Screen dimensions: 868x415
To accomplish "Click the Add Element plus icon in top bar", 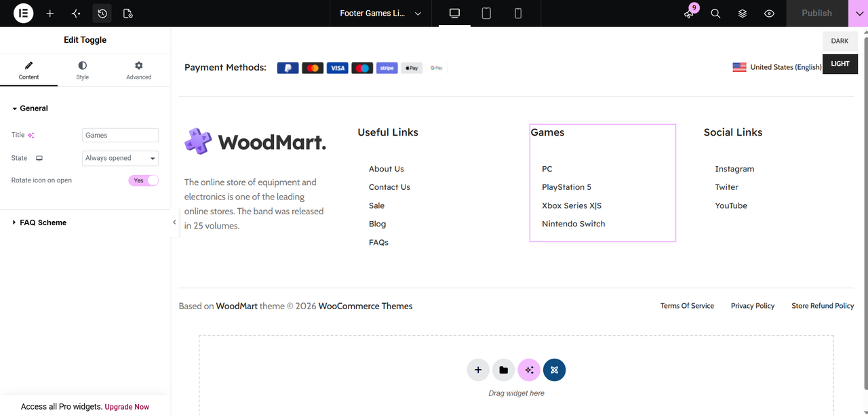I will click(x=50, y=14).
